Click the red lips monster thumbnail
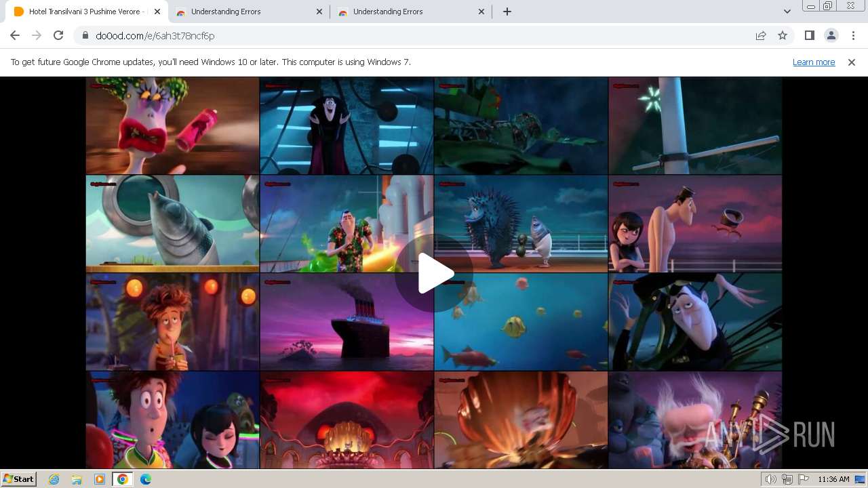The image size is (868, 488). click(172, 125)
